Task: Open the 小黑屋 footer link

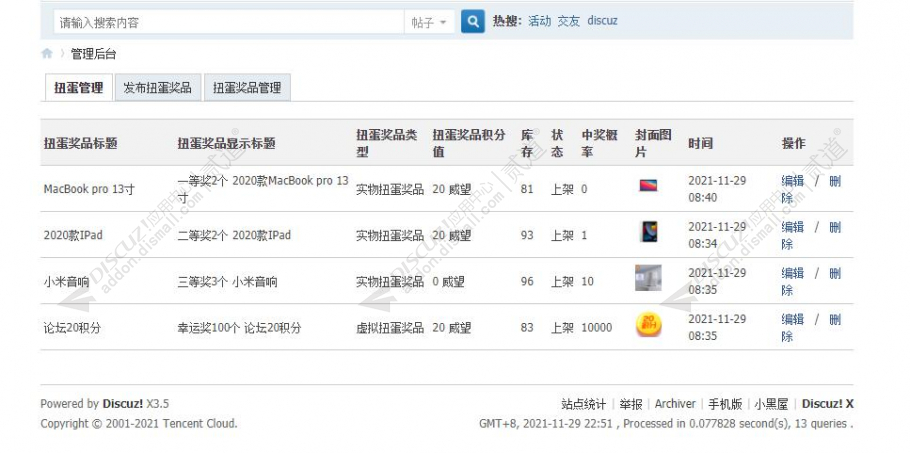Action: pyautogui.click(x=771, y=404)
